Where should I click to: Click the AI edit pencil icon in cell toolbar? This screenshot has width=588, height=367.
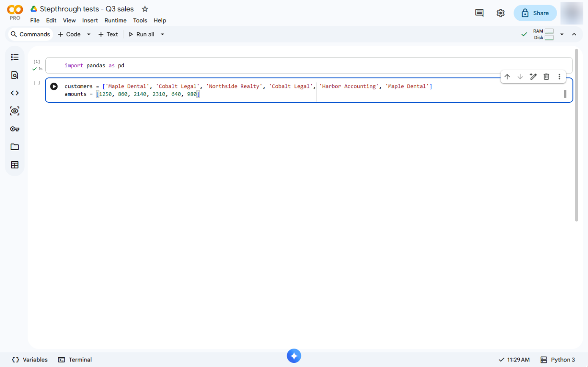tap(533, 77)
